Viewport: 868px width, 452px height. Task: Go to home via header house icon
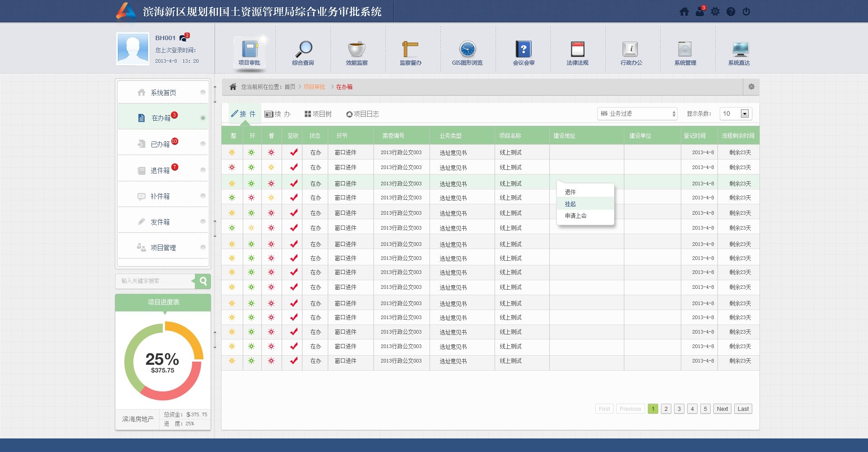pos(684,12)
